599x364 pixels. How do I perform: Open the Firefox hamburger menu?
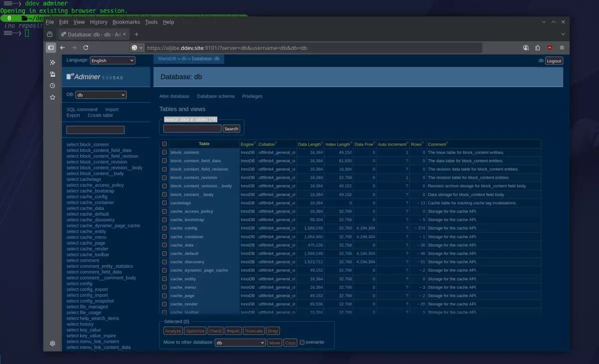562,47
